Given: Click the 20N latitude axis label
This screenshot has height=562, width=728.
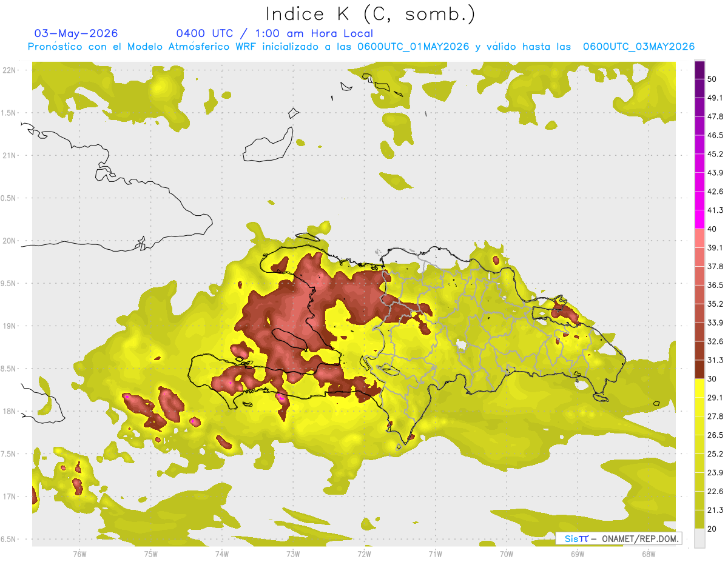Looking at the screenshot, I should pos(10,241).
